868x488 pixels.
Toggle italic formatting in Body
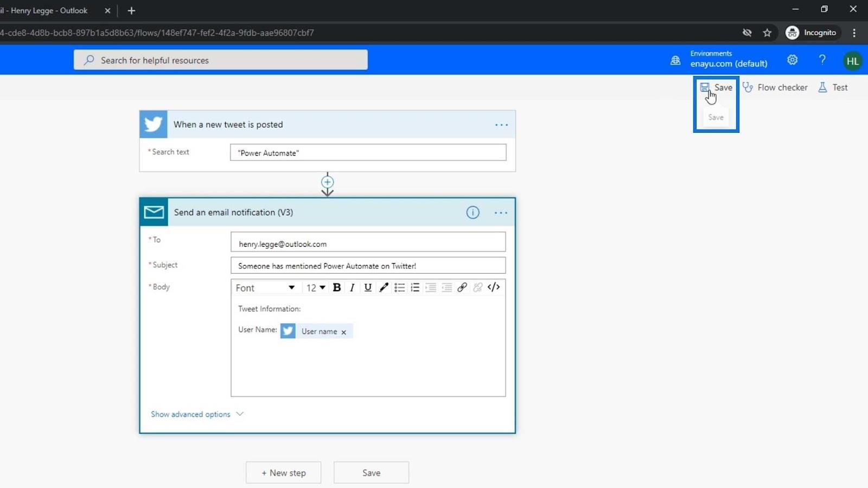tap(352, 287)
